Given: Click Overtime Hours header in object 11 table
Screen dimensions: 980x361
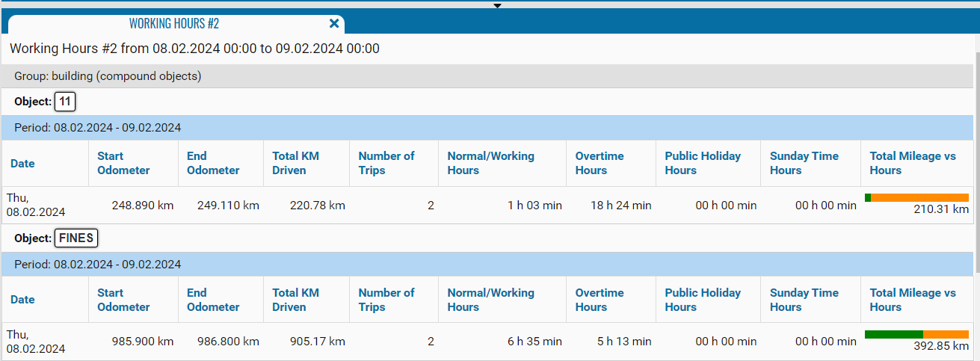Looking at the screenshot, I should coord(600,163).
